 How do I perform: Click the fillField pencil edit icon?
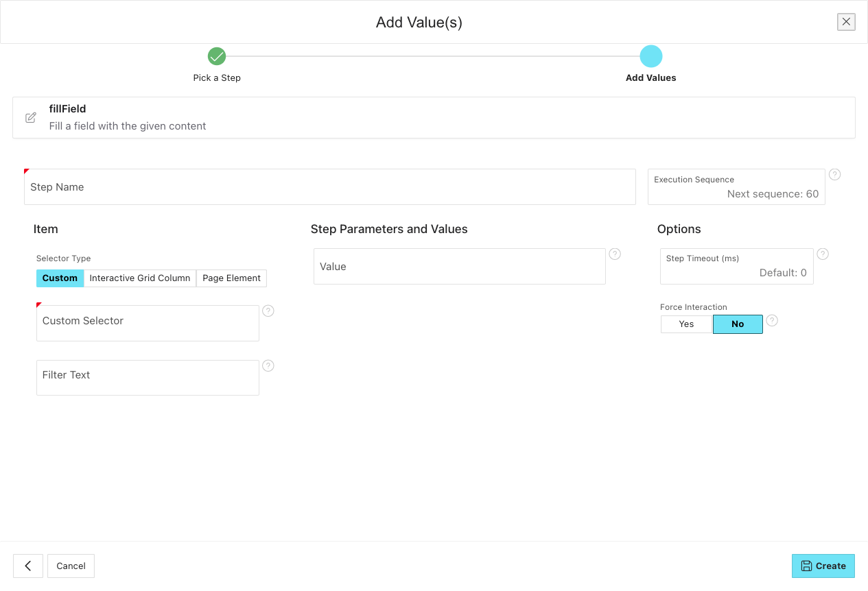(31, 117)
